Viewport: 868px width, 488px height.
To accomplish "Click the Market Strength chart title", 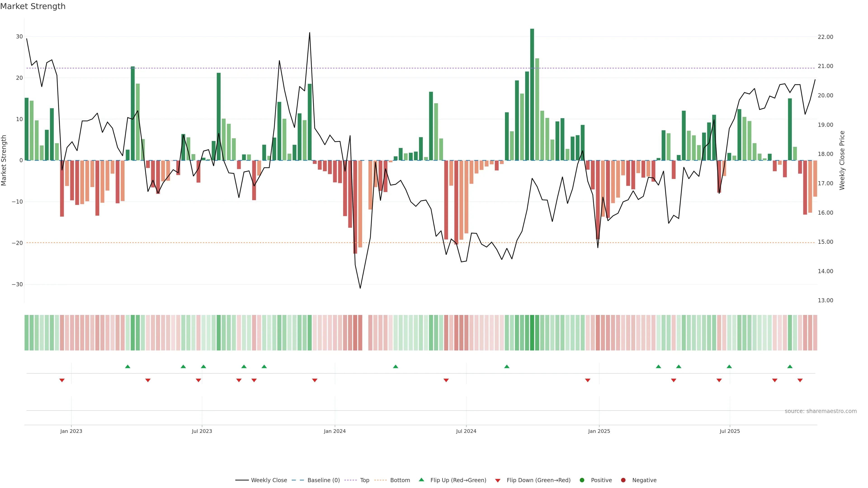I will [x=33, y=6].
